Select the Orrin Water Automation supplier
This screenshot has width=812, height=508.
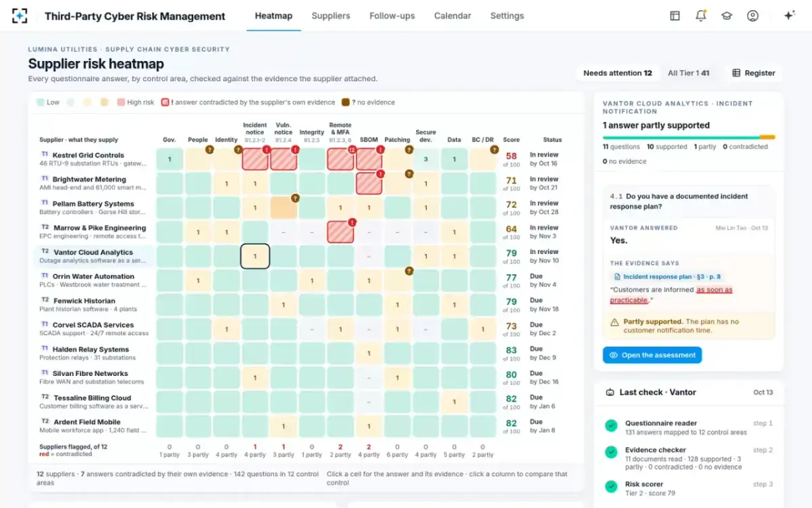[x=93, y=276]
